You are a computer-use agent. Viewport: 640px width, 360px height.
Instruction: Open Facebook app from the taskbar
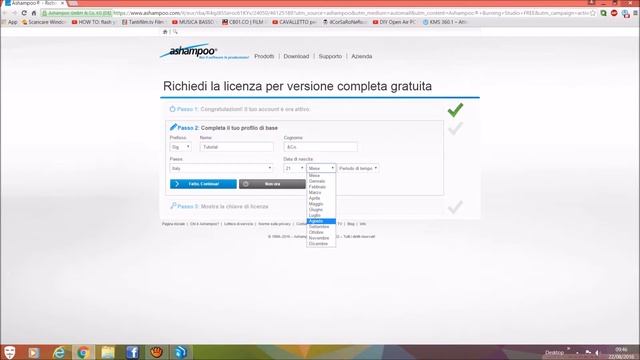tap(132, 352)
